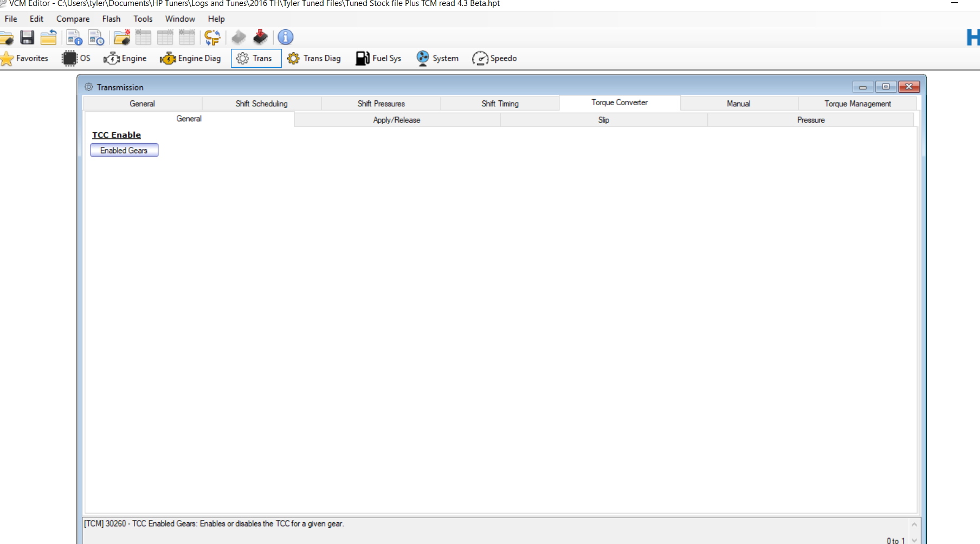Switch to the Slip sub-tab

tap(604, 120)
